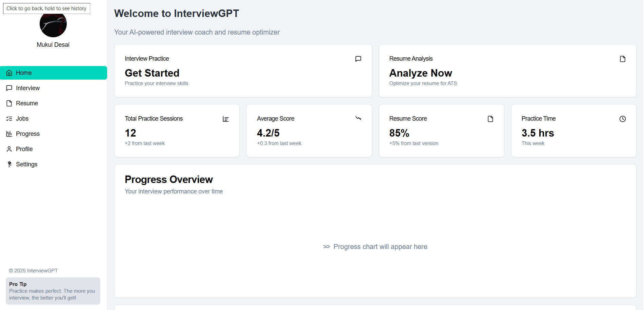Click the Profile person icon in sidebar
The width and height of the screenshot is (644, 310).
point(9,149)
